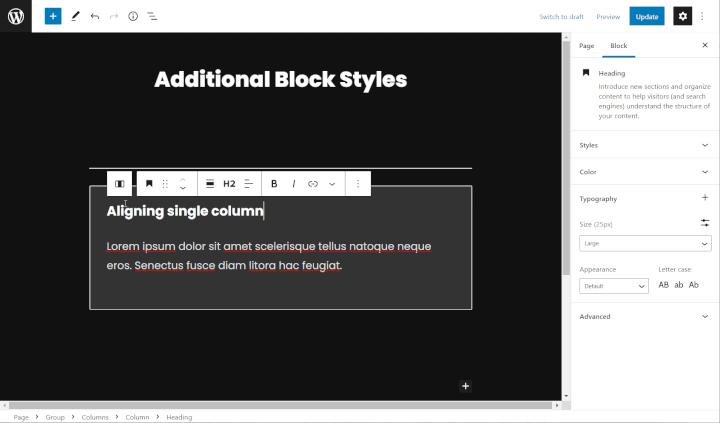Set letter case to capitalize Ab
Viewport: 720px width, 423px height.
point(694,285)
